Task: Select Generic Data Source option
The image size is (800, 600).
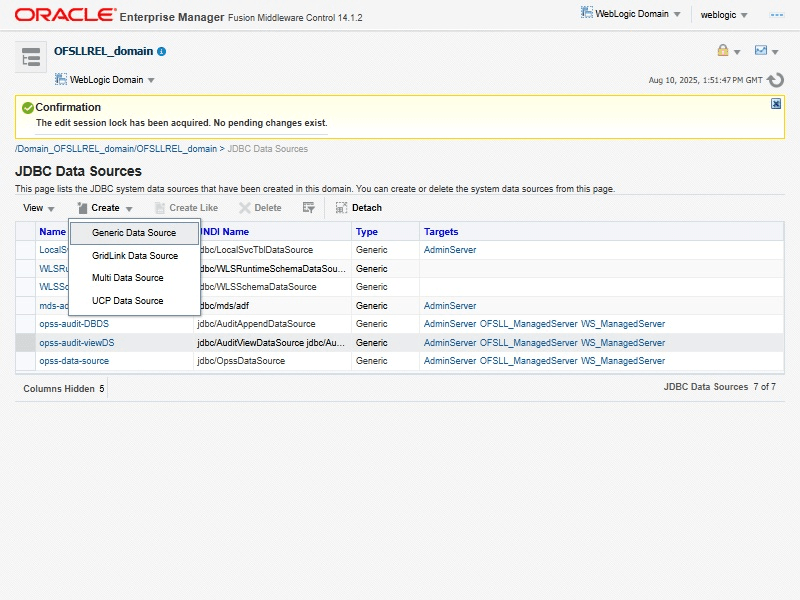Action: click(x=134, y=233)
